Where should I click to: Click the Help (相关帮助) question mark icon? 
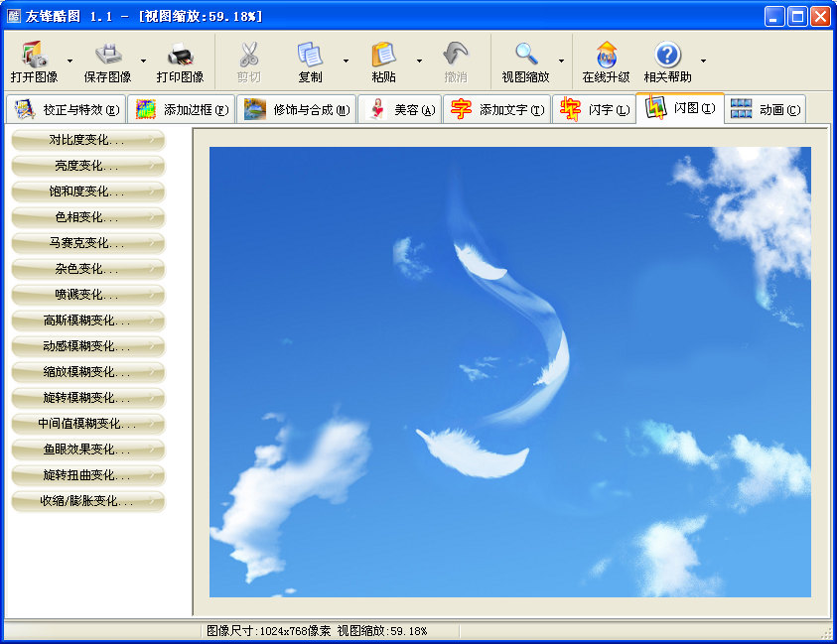[667, 55]
